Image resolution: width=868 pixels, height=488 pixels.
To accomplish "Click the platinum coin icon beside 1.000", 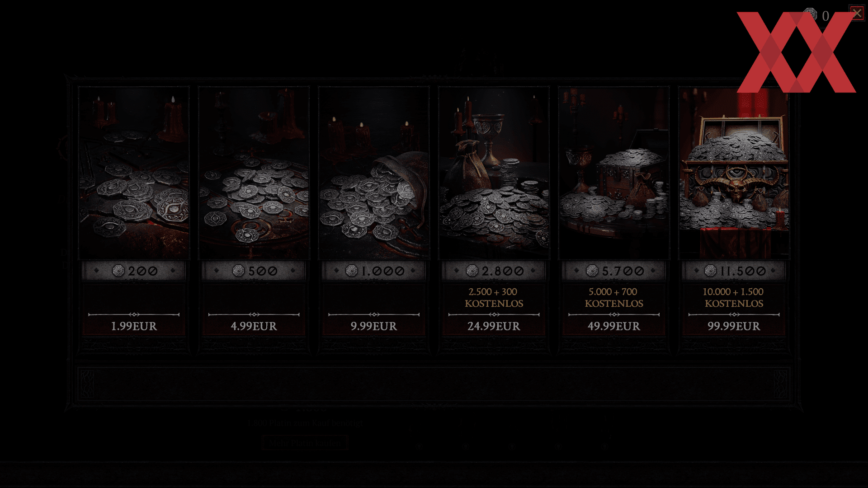I will pyautogui.click(x=352, y=271).
